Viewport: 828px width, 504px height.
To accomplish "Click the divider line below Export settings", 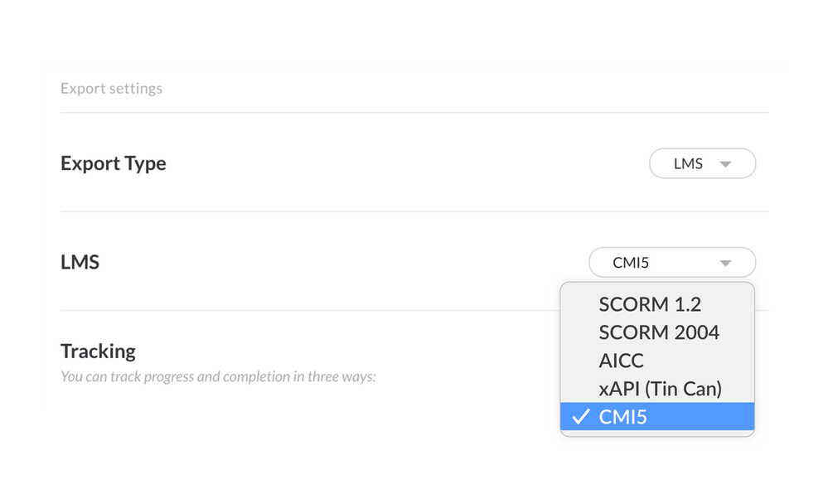I will (x=414, y=112).
